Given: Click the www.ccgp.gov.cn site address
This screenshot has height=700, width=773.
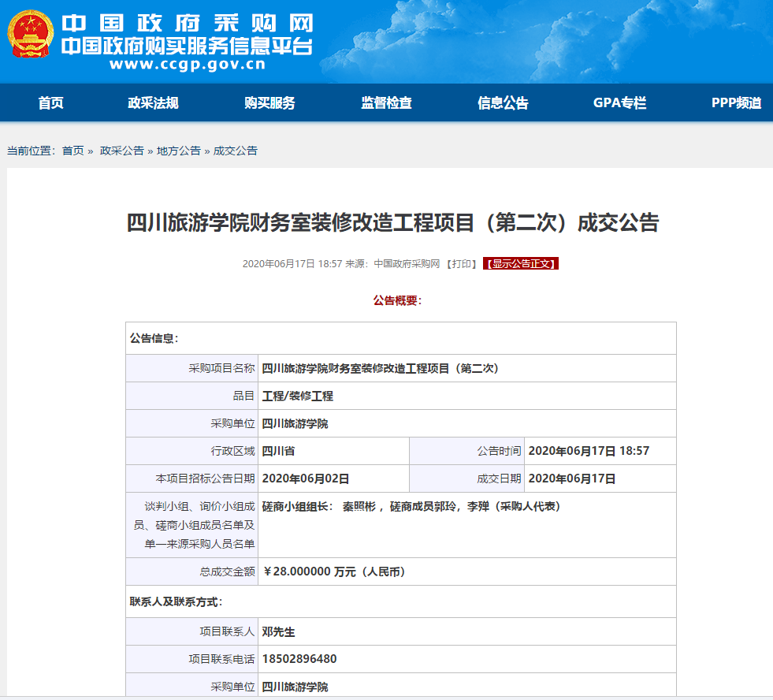Looking at the screenshot, I should coord(188,64).
